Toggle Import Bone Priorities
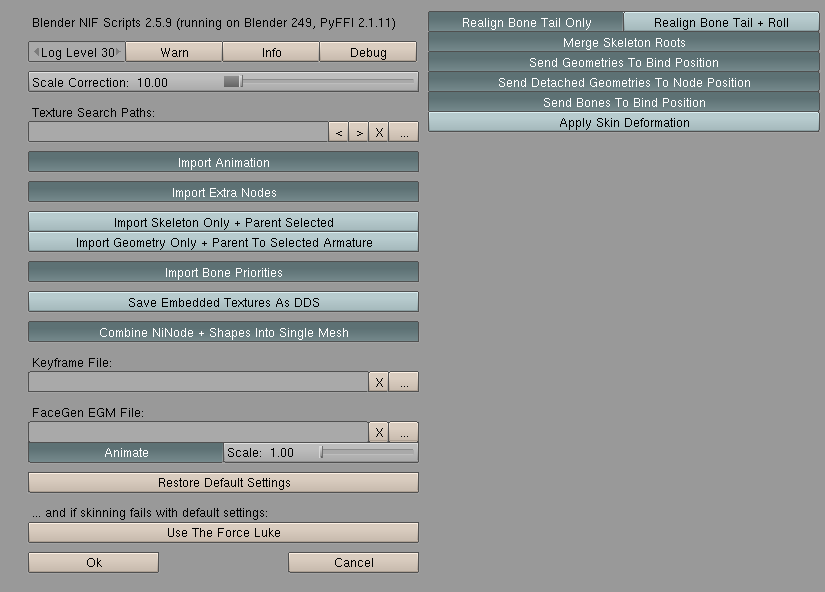This screenshot has height=592, width=825. tap(224, 272)
